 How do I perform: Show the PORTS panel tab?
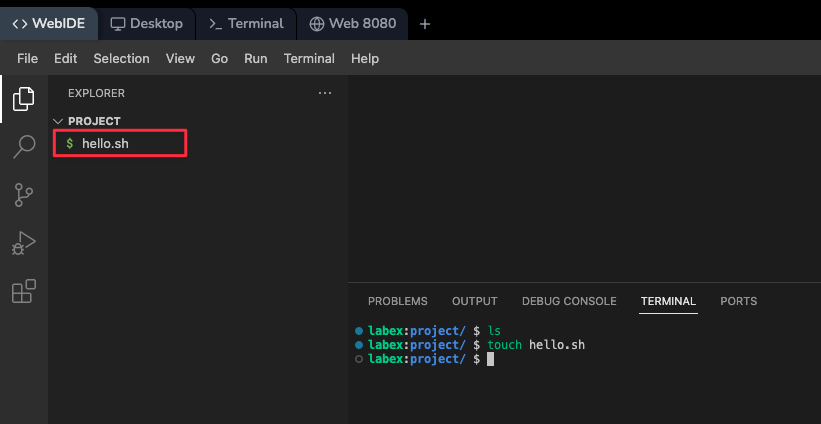click(738, 301)
